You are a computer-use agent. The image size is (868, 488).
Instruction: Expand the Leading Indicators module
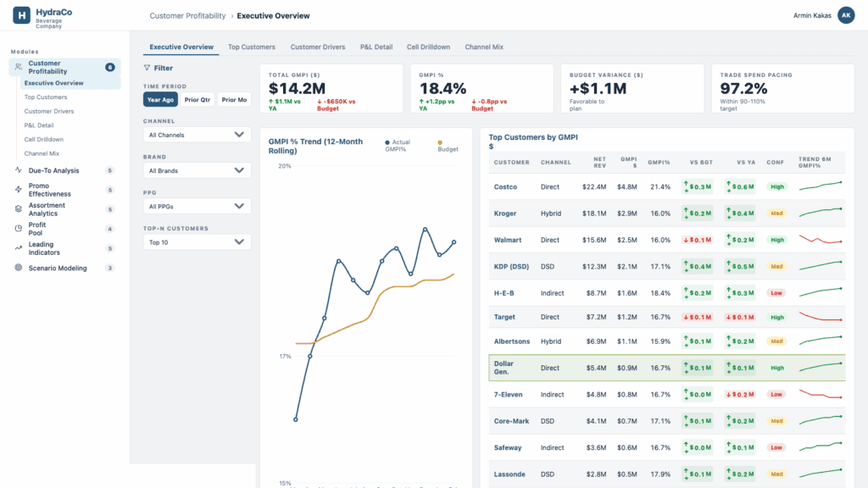(x=64, y=248)
